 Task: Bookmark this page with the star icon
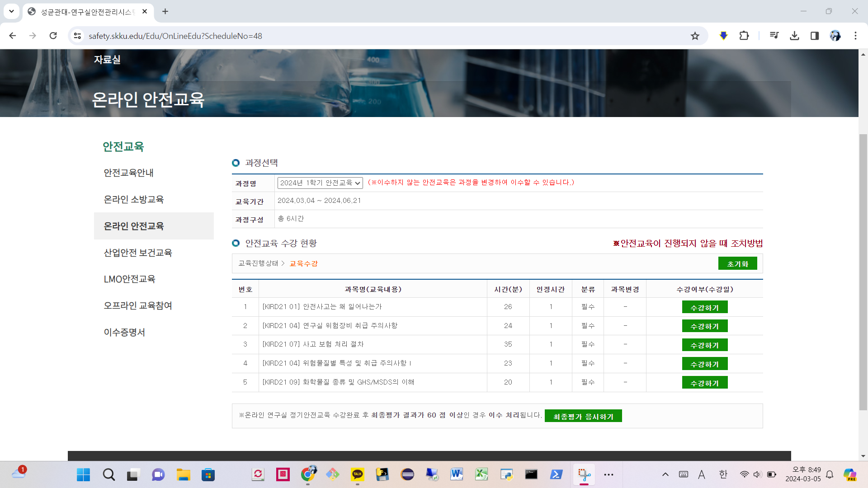[695, 36]
